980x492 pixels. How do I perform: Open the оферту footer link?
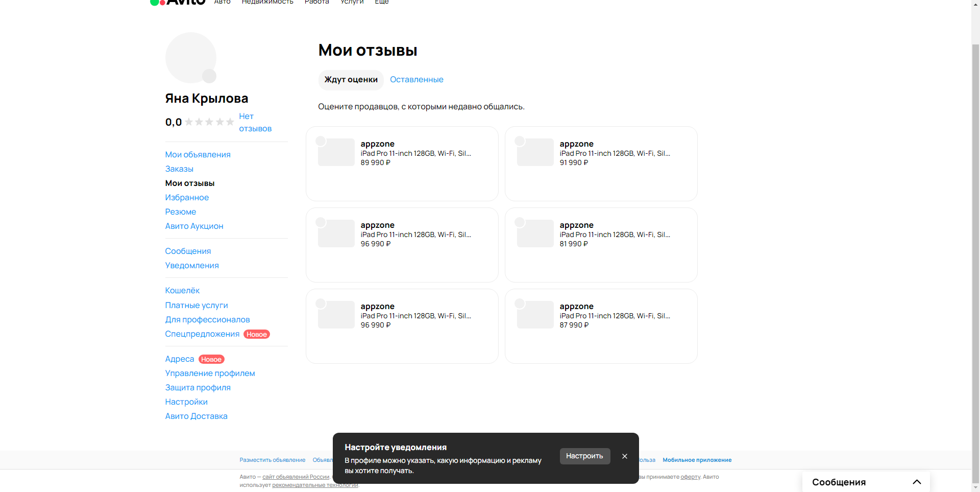[690, 477]
